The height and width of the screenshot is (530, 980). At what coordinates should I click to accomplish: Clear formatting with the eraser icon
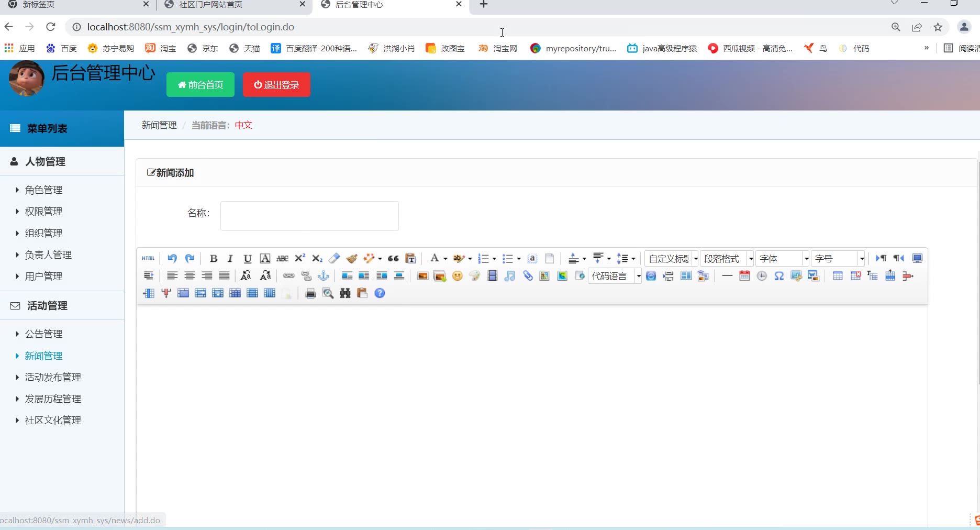pyautogui.click(x=334, y=258)
